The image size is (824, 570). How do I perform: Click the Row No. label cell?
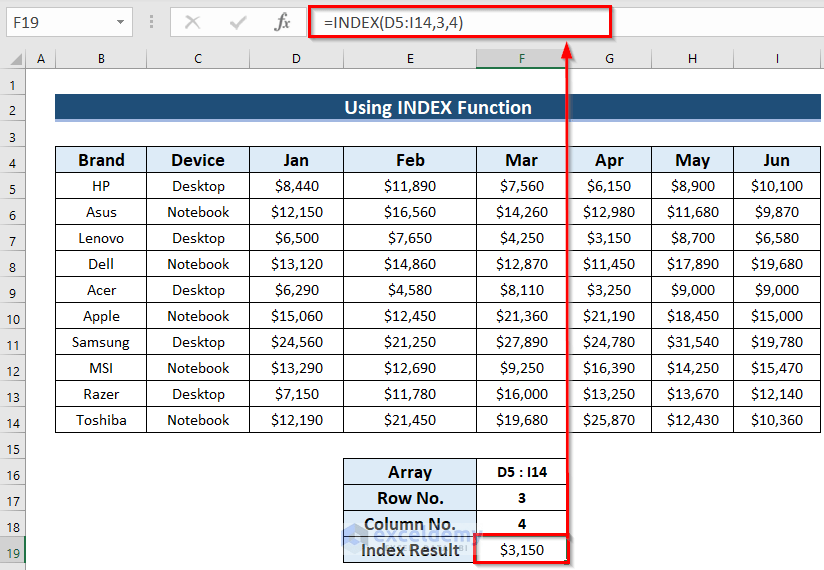[x=410, y=498]
